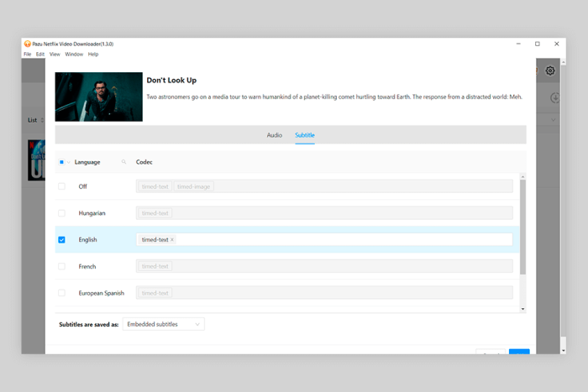The image size is (588, 392).
Task: Click scroll down arrow of subtitle list
Action: point(522,309)
